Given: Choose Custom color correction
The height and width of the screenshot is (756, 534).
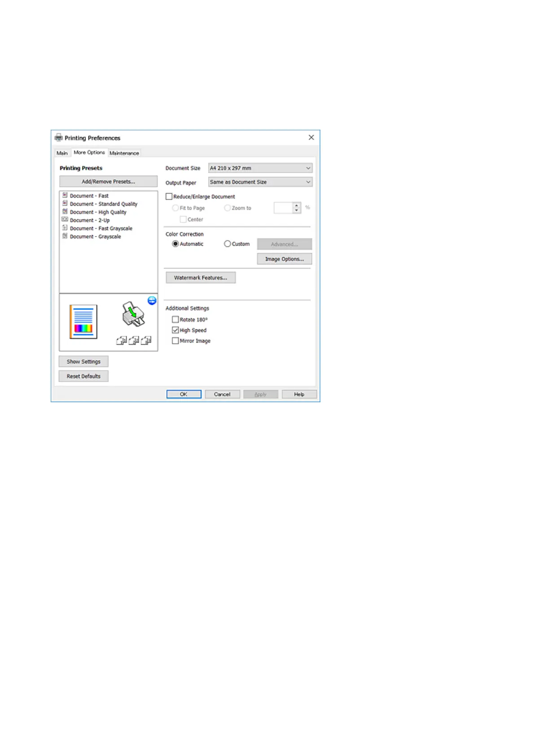Looking at the screenshot, I should point(228,244).
